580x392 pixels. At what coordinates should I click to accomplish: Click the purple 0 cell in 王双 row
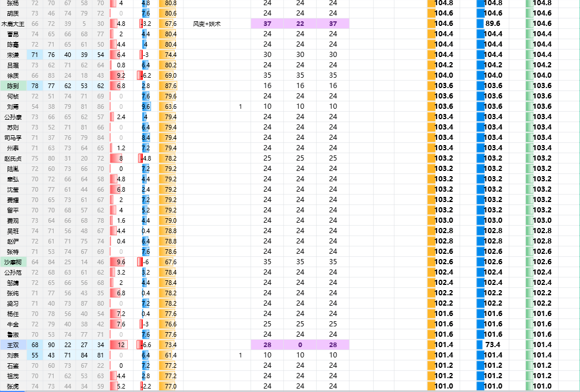coord(300,345)
